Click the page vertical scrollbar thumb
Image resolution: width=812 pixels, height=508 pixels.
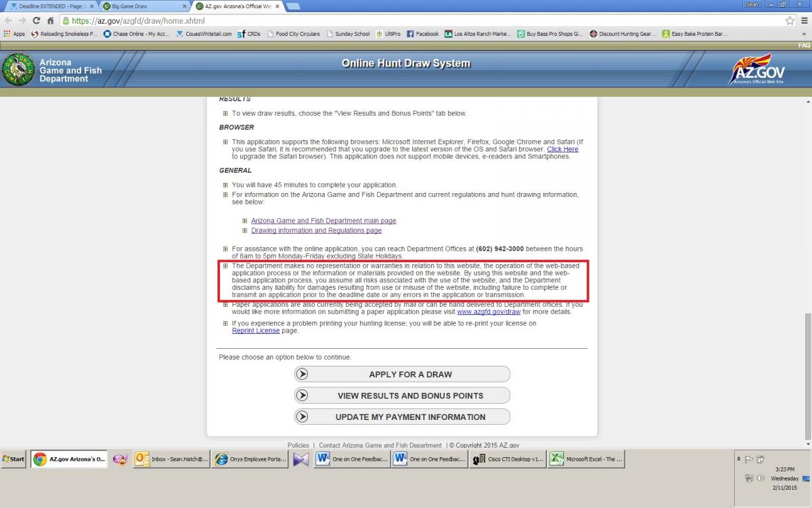pos(807,376)
